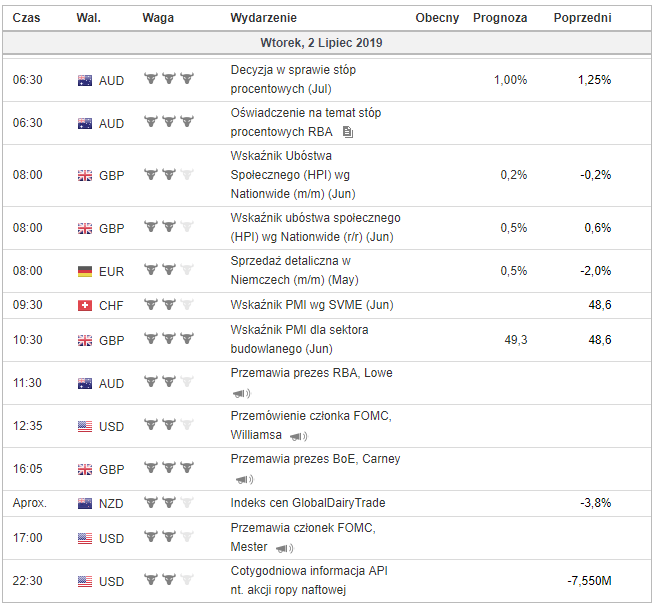Open Cotygodniowa informacja API event

coord(309,580)
